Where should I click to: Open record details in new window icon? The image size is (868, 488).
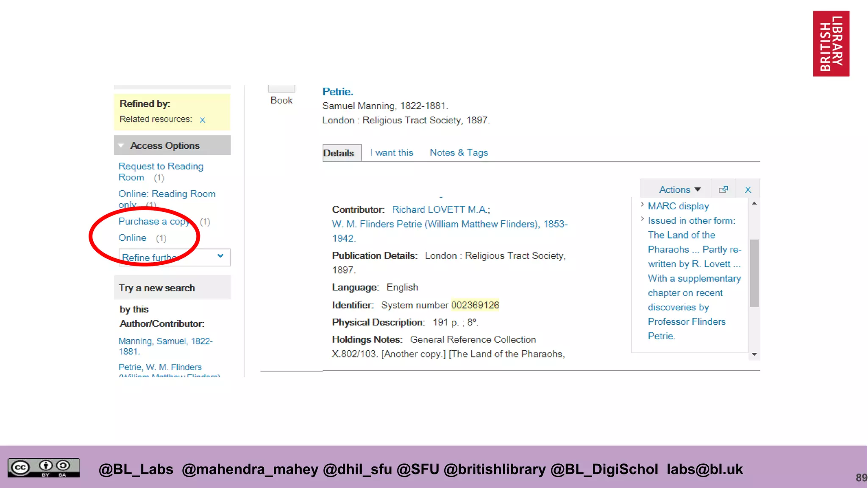tap(723, 189)
